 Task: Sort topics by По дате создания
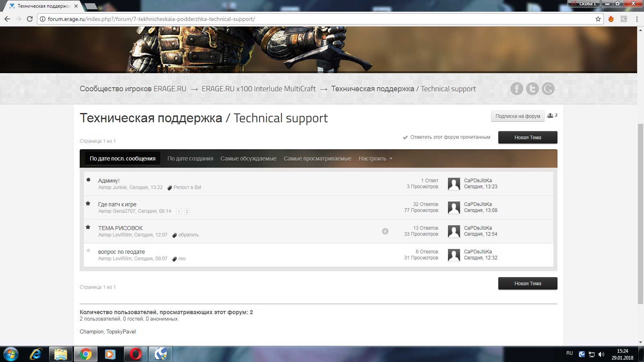(x=190, y=158)
